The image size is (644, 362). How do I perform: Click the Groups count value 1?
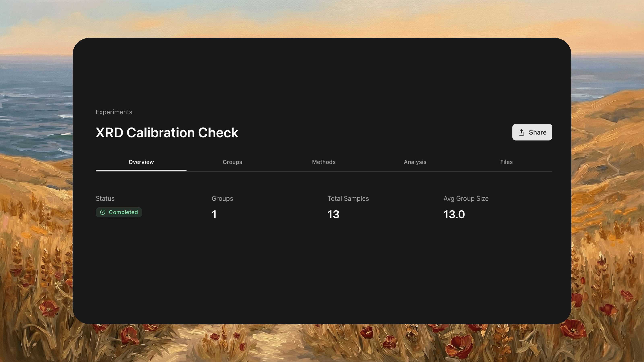pos(214,214)
